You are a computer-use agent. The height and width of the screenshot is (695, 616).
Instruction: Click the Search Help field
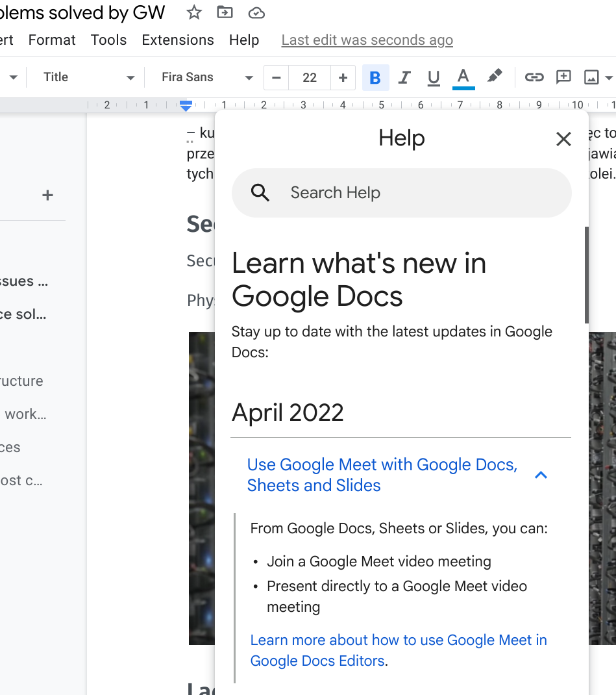pyautogui.click(x=402, y=193)
